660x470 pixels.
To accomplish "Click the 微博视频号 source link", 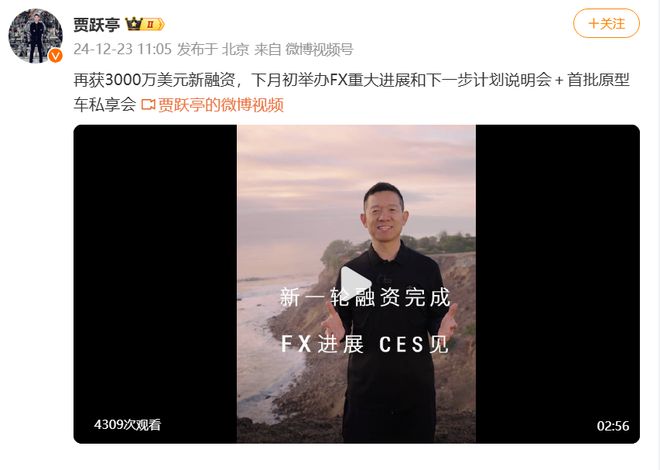I will coord(319,49).
